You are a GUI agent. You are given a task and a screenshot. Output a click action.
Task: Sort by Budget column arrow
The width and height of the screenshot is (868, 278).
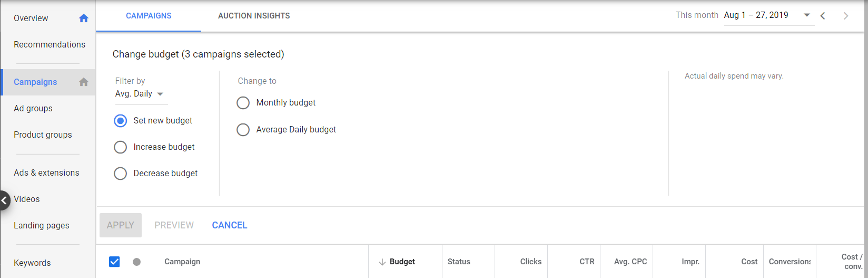coord(382,262)
